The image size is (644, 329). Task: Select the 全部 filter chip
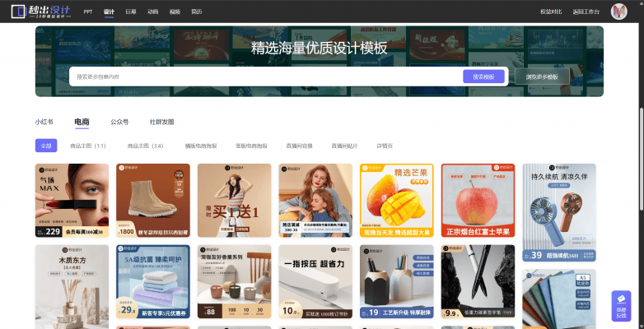45,146
